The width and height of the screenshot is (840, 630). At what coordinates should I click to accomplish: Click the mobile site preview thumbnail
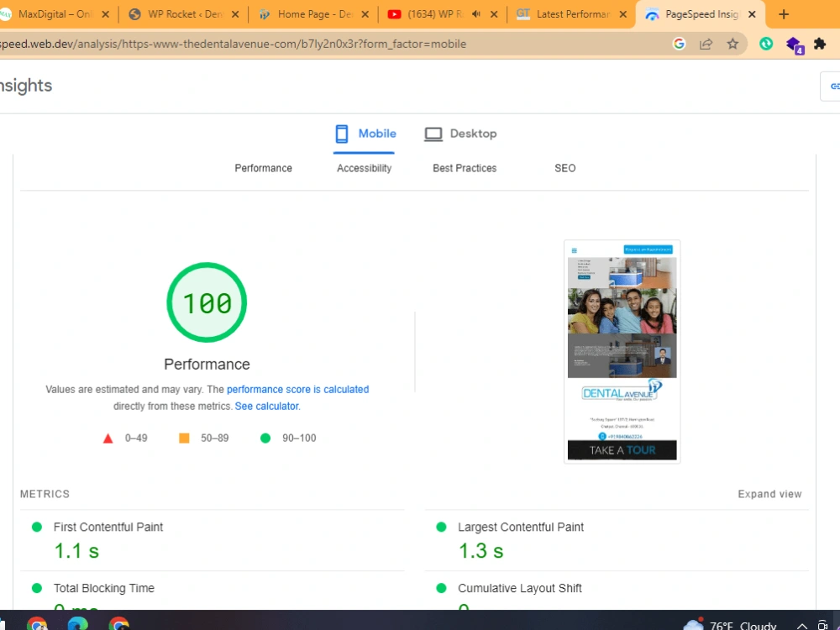coord(622,350)
